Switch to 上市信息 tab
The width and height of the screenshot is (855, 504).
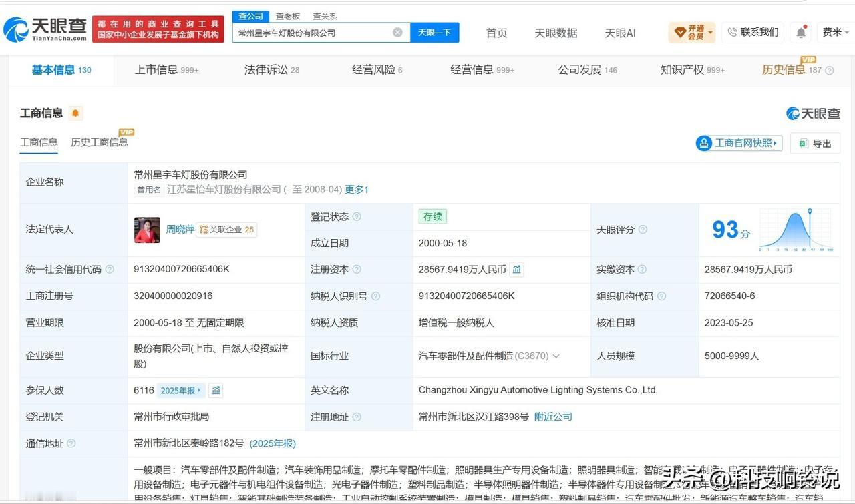(167, 70)
